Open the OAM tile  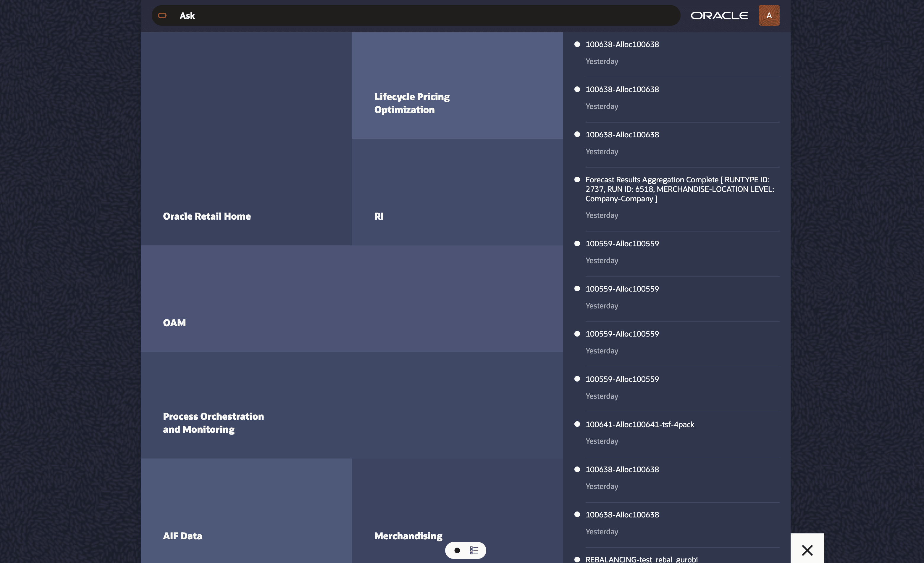[x=352, y=299]
